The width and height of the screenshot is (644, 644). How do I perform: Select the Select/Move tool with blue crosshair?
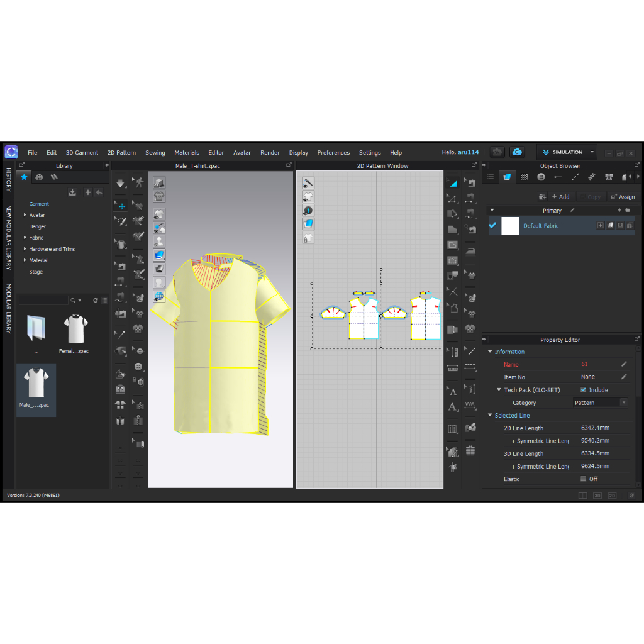pyautogui.click(x=120, y=206)
